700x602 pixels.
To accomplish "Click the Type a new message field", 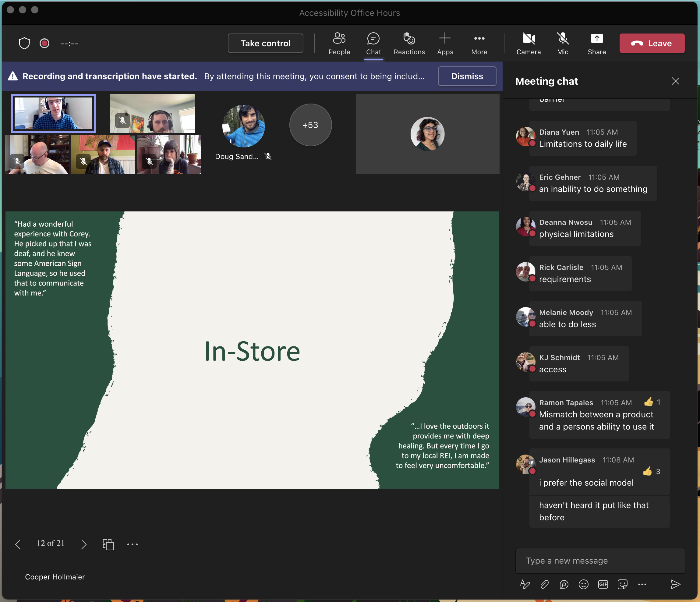I will 600,561.
